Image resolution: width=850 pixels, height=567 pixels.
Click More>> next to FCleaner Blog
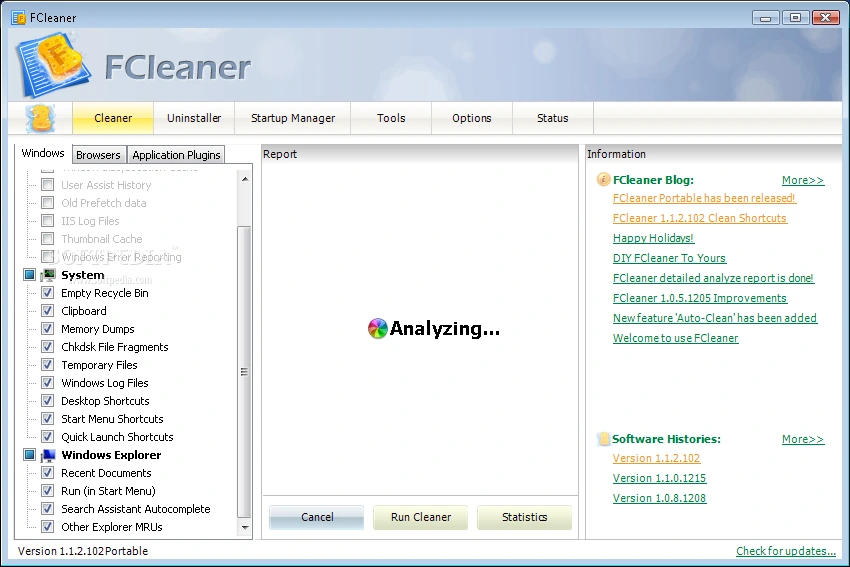click(803, 180)
